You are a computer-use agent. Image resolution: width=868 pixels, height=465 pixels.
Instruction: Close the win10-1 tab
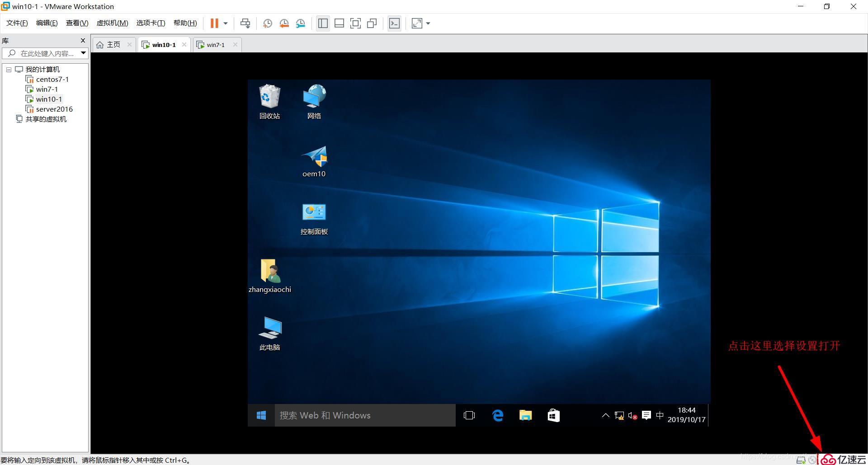pyautogui.click(x=184, y=44)
